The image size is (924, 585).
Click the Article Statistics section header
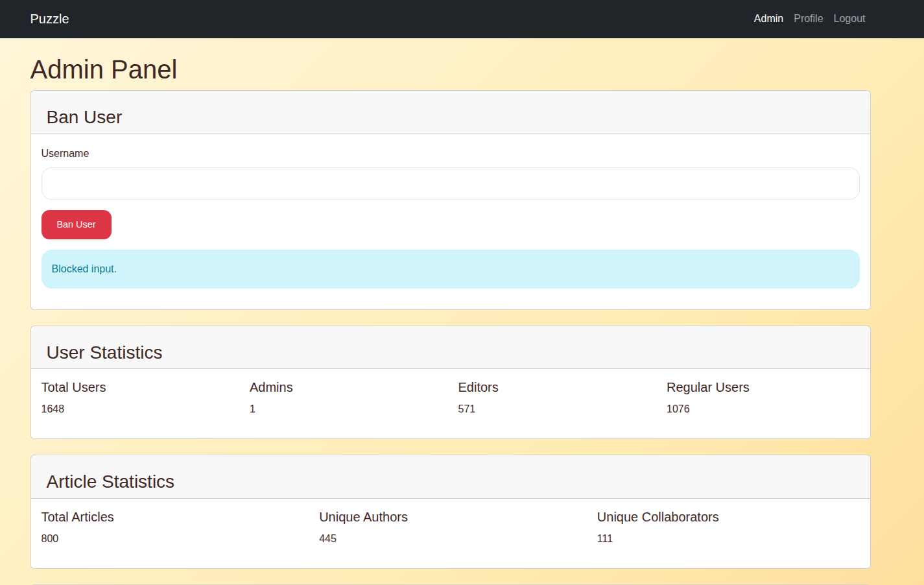coord(110,482)
